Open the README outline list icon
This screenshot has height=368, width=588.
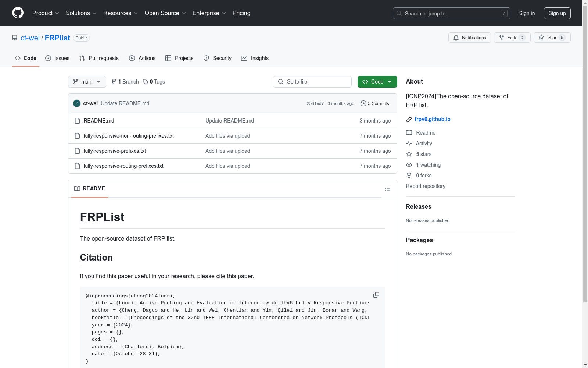[x=388, y=189]
